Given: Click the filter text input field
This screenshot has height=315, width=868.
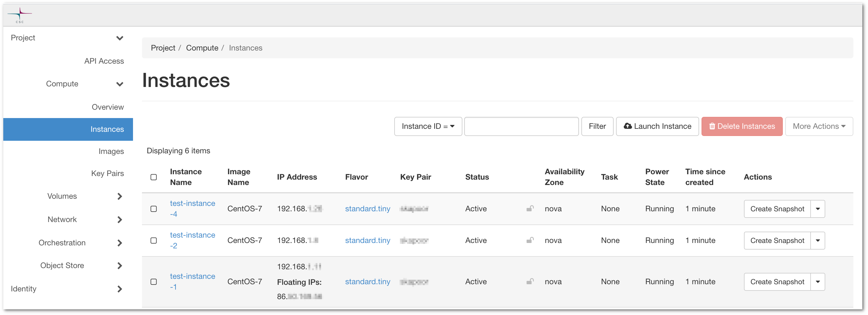Looking at the screenshot, I should pyautogui.click(x=521, y=126).
